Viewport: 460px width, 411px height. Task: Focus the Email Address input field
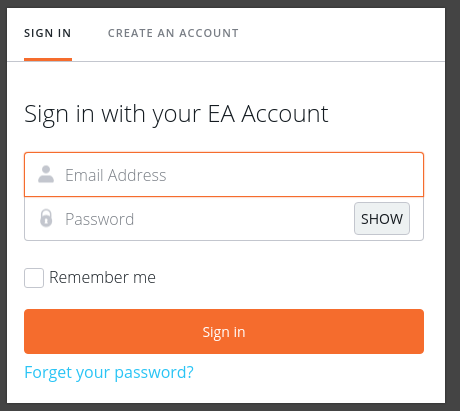[224, 175]
